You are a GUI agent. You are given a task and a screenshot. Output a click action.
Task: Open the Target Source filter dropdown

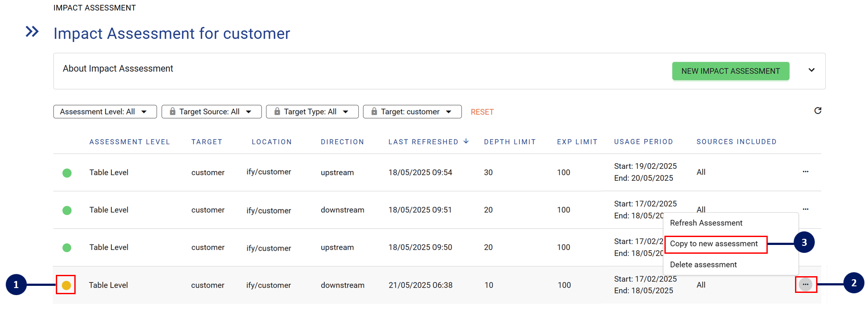[212, 112]
